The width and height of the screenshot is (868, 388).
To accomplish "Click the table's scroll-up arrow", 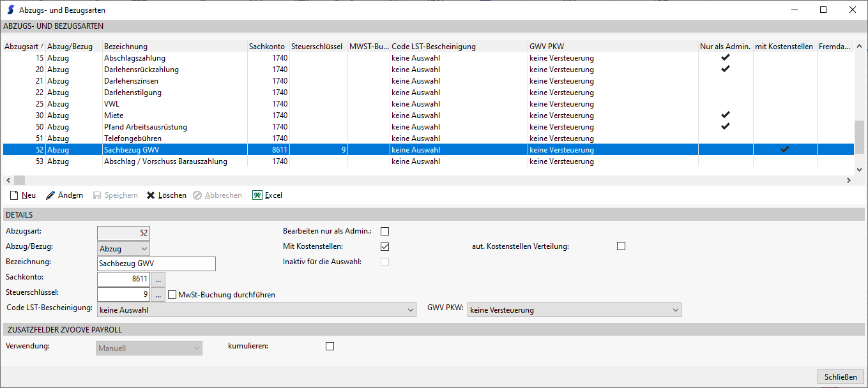I will [859, 47].
